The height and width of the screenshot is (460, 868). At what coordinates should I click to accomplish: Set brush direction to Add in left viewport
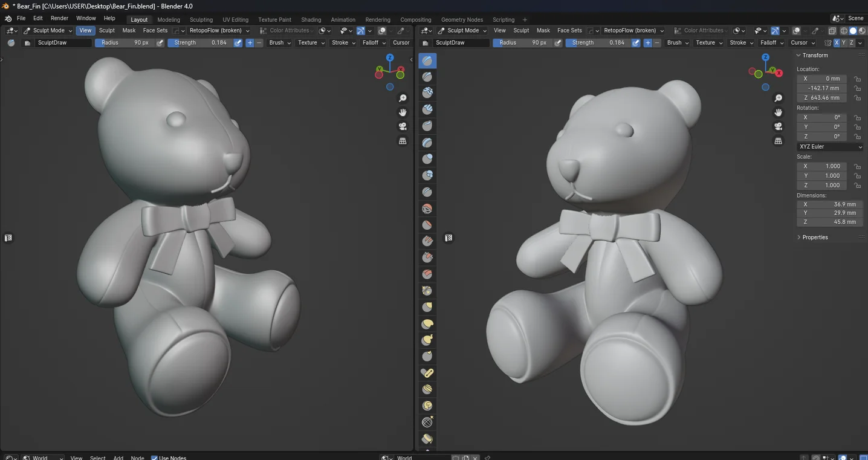pyautogui.click(x=250, y=43)
